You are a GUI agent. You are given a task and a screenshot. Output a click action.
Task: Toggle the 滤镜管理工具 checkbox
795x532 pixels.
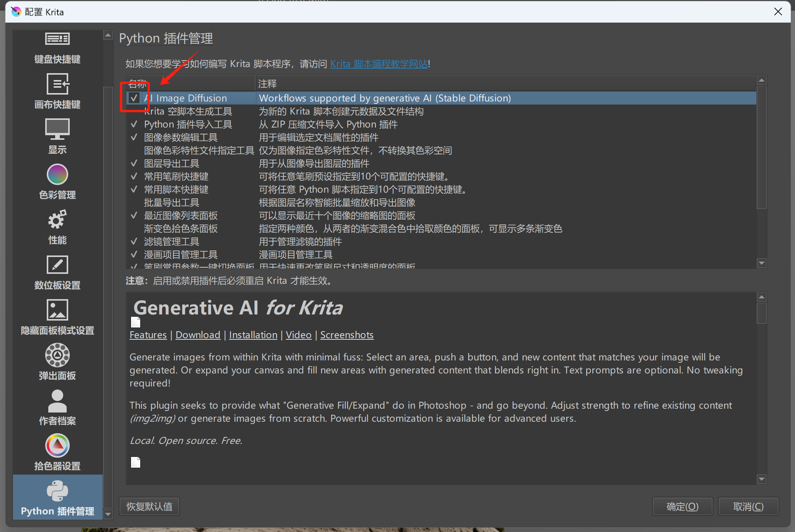(134, 241)
